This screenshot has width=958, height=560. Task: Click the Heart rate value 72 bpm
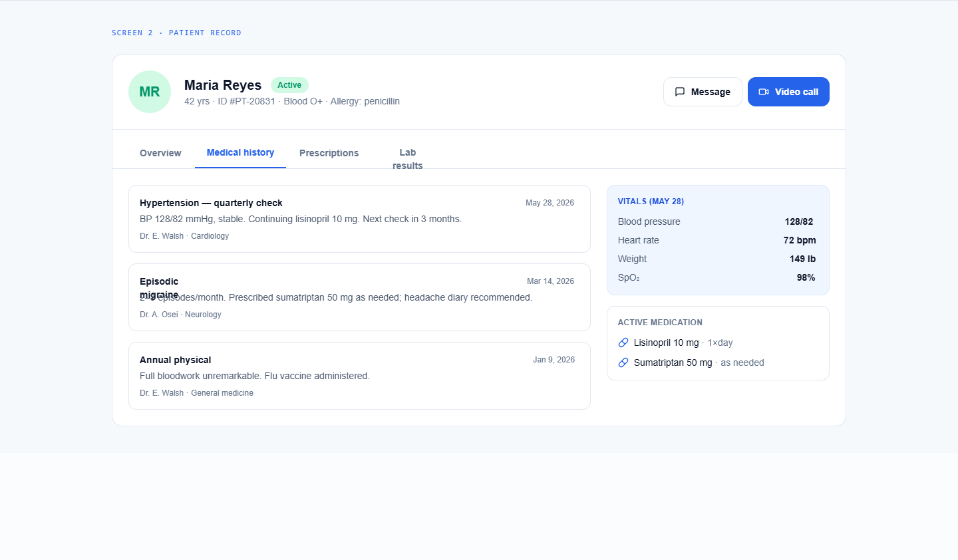[800, 240]
